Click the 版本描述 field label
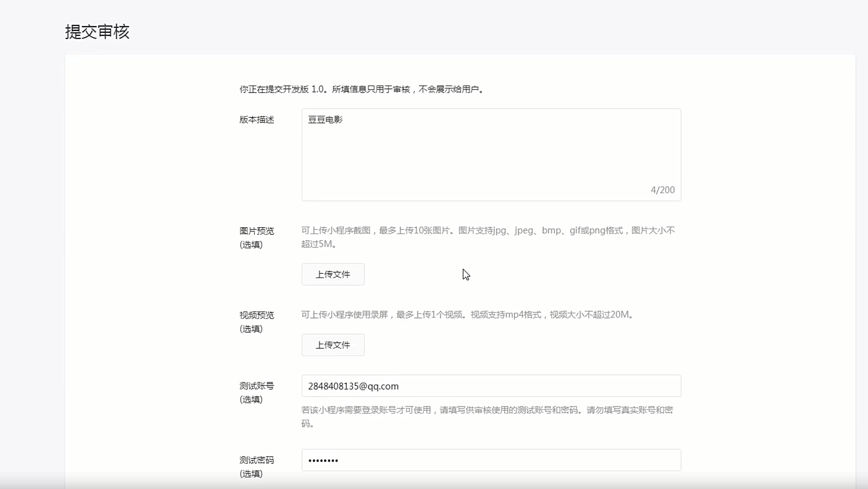Image resolution: width=868 pixels, height=489 pixels. coord(256,120)
